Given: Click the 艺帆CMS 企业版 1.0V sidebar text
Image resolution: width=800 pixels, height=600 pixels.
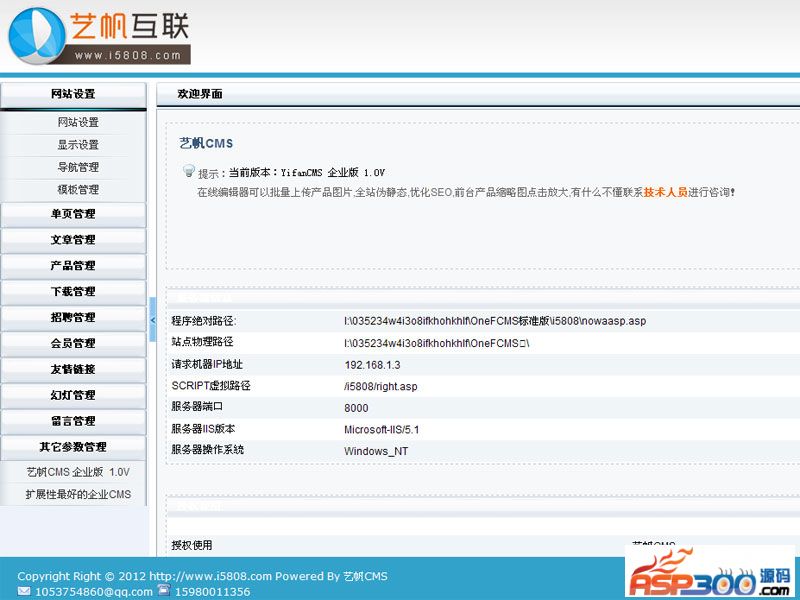Looking at the screenshot, I should (78, 472).
